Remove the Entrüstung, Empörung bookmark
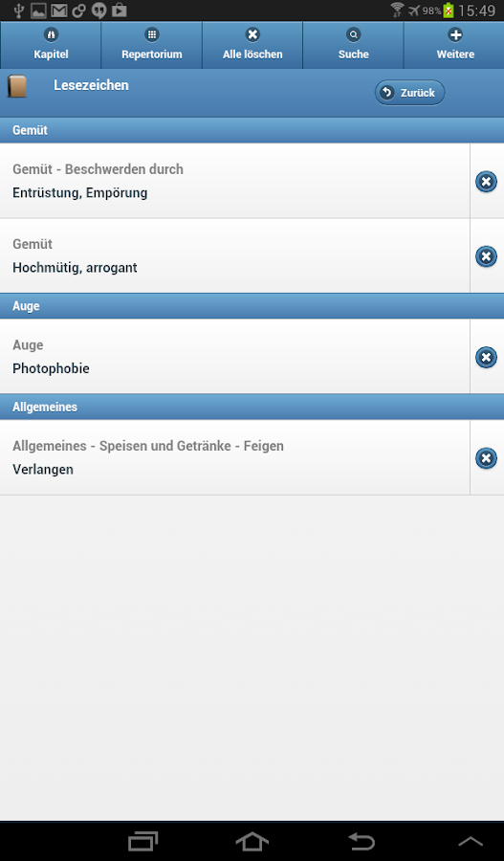The image size is (504, 861). tap(486, 182)
